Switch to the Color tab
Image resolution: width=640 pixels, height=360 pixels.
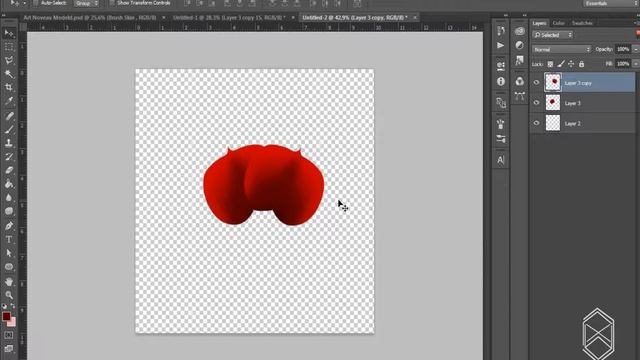click(558, 23)
